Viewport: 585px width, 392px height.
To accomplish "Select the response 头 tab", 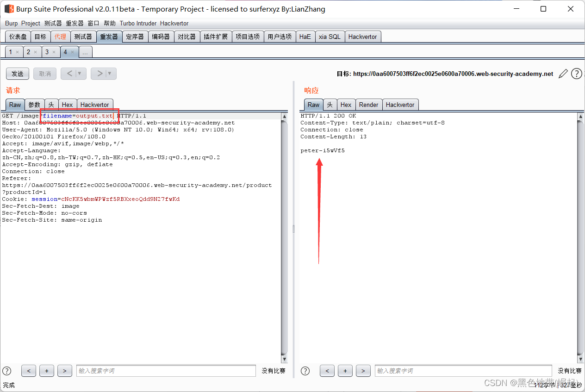I will coord(330,105).
